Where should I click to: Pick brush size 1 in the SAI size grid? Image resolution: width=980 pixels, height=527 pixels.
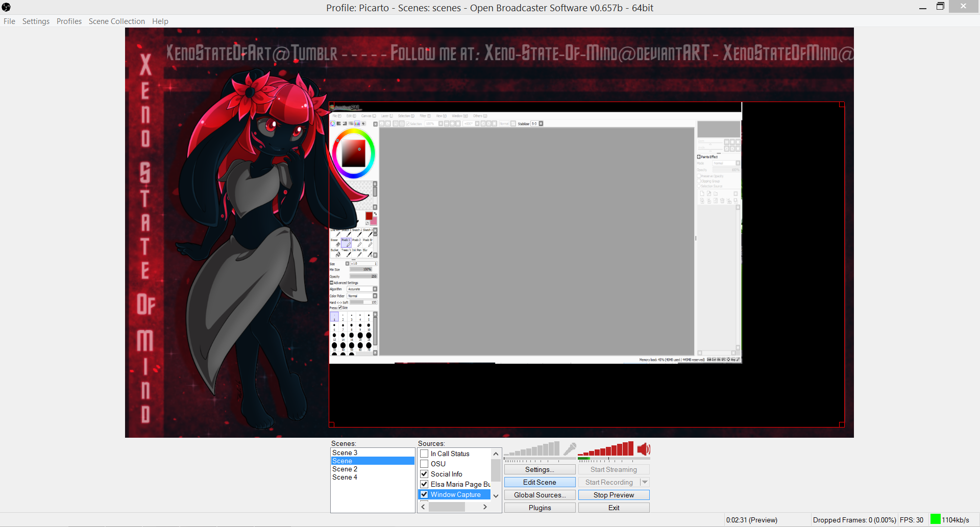pos(334,317)
